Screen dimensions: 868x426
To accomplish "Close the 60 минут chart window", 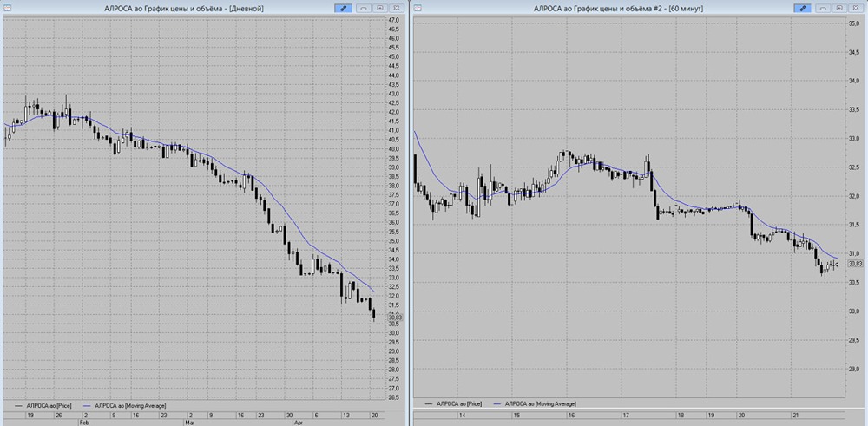I will tap(855, 9).
